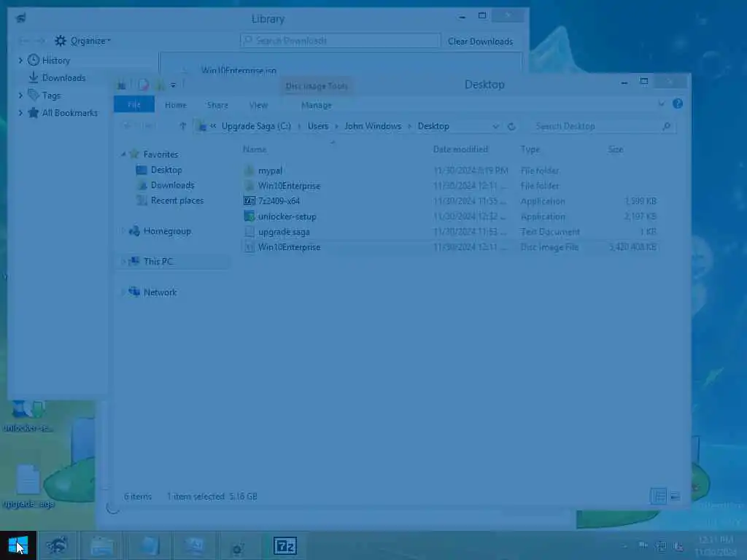Open the Share ribbon tab
This screenshot has height=560, width=747.
coord(217,105)
